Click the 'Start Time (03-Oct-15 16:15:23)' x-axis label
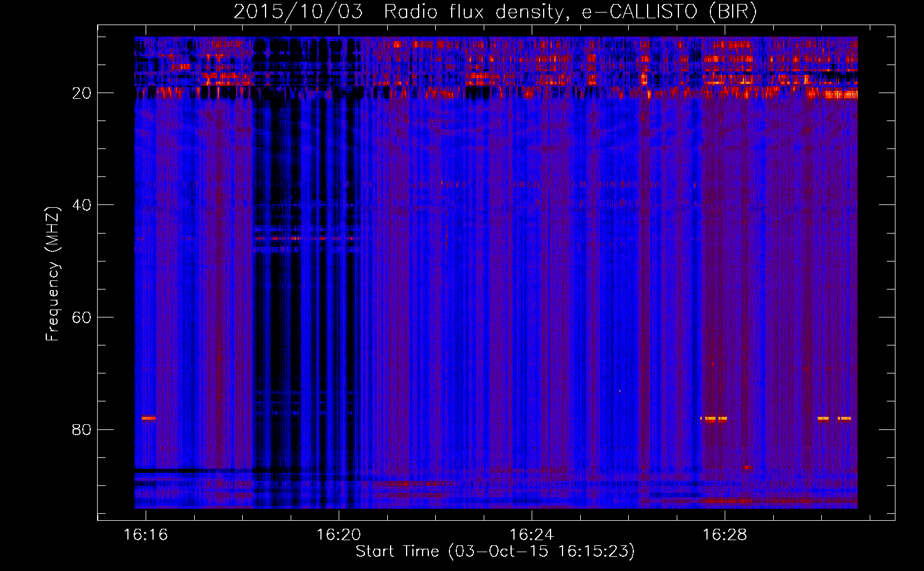Screen dimensions: 924x571 [495, 552]
